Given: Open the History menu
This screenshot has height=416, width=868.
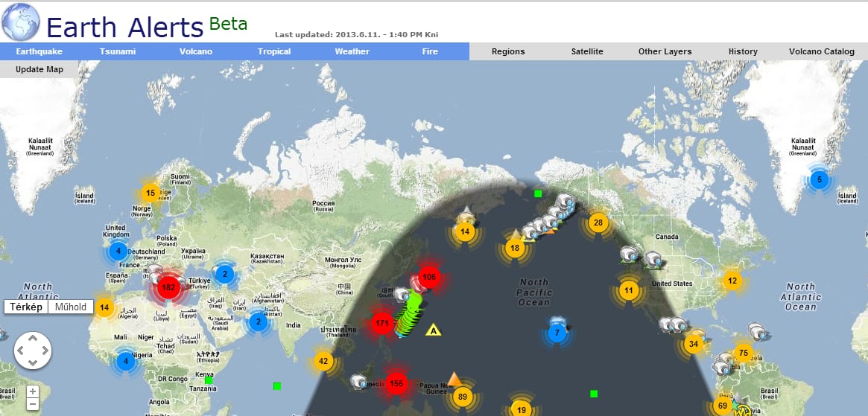Looking at the screenshot, I should 743,51.
